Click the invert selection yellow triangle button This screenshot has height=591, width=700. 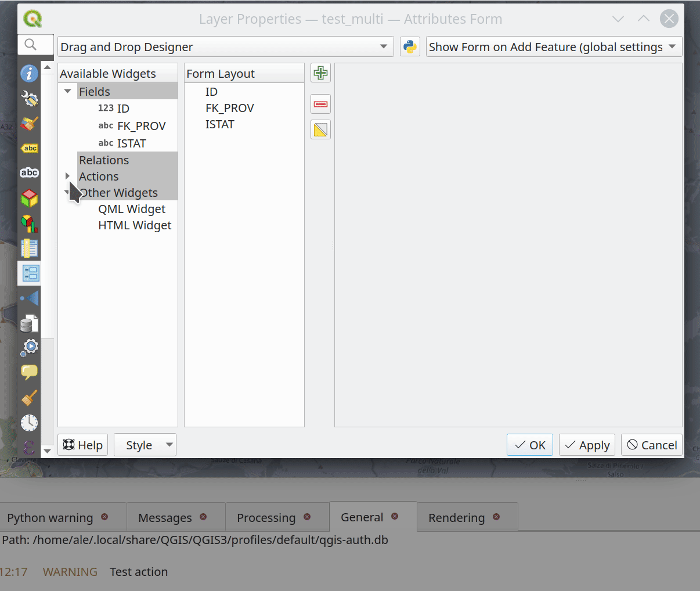(x=320, y=130)
